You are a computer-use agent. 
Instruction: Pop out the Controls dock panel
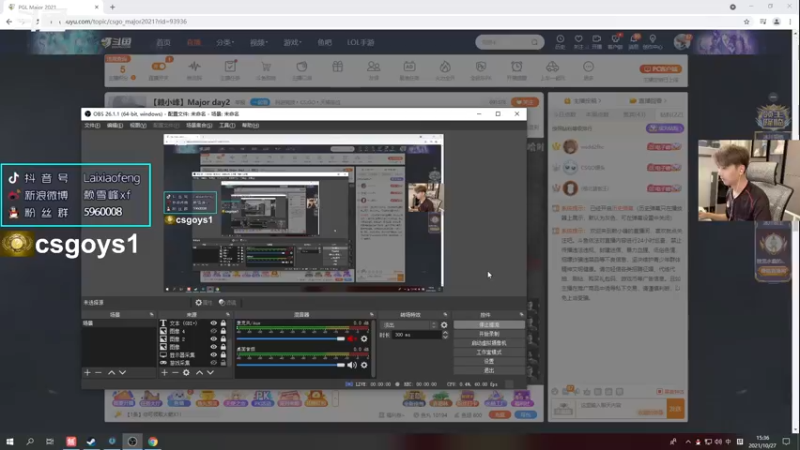point(521,315)
